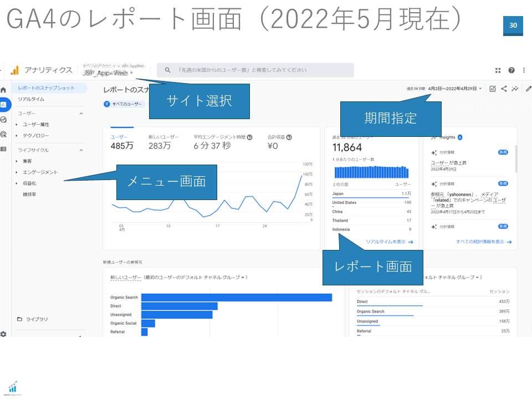Click the Insights count badge 6
The width and height of the screenshot is (532, 399).
tap(460, 137)
